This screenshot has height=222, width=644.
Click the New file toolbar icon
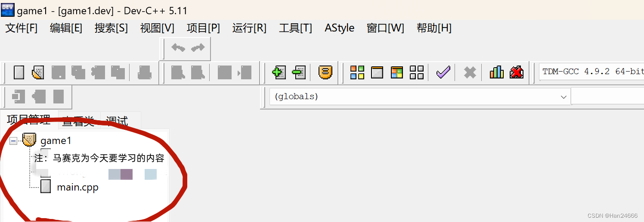coord(19,72)
